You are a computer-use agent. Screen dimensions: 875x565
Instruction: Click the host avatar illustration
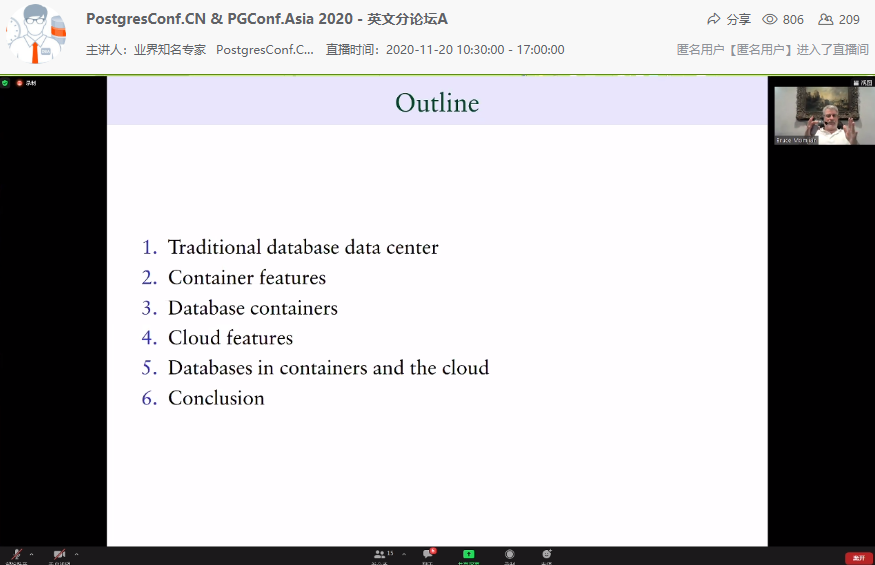(37, 35)
